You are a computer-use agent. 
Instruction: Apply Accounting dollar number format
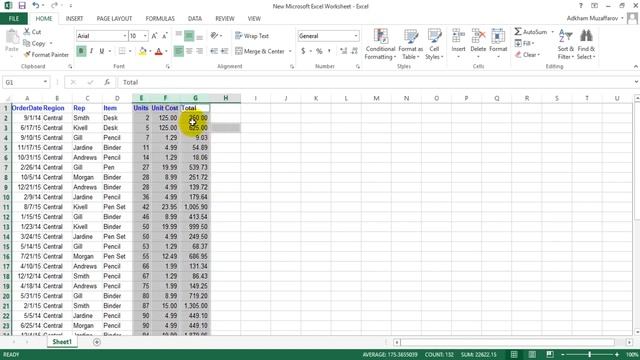303,51
